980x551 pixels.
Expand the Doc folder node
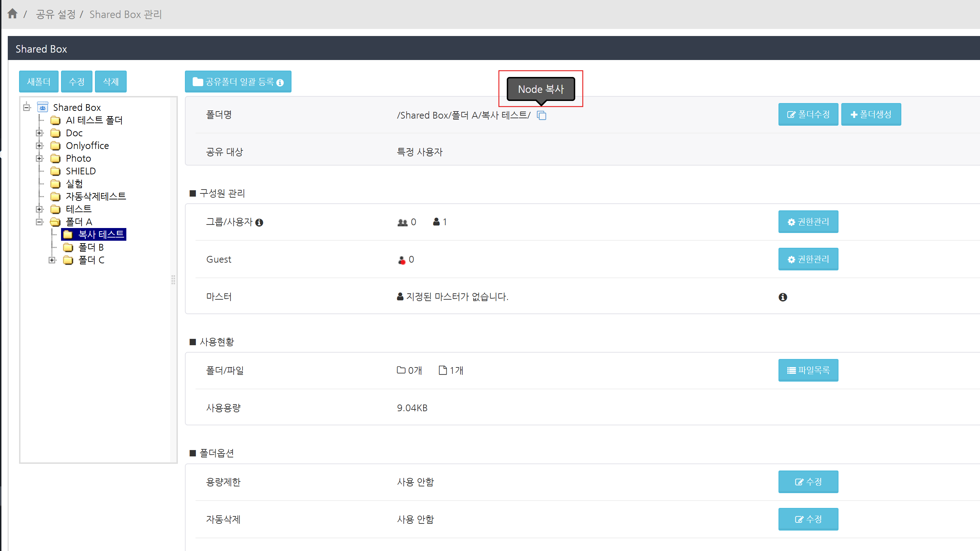pos(39,133)
